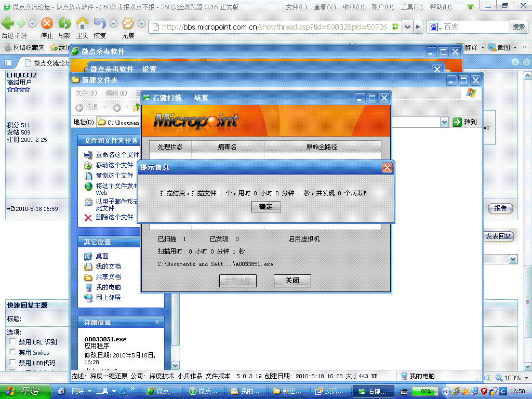Image resolution: width=532 pixels, height=399 pixels.
Task: Click the 搜索 search button
Action: 519,27
